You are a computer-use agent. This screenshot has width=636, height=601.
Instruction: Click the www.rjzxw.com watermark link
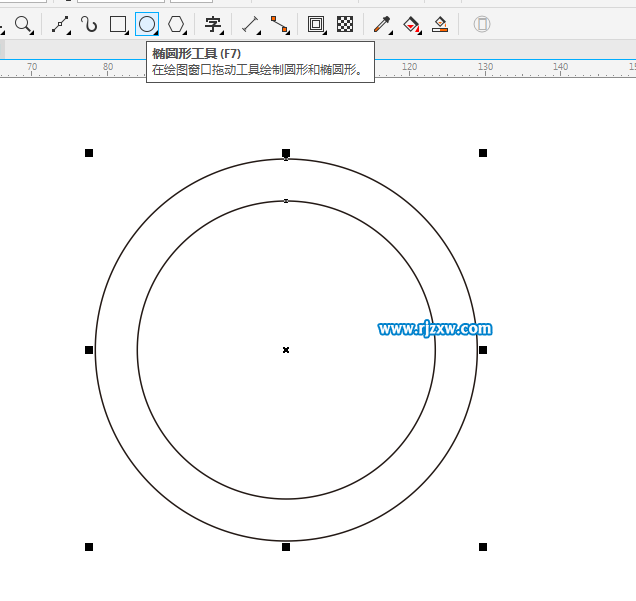coord(435,329)
